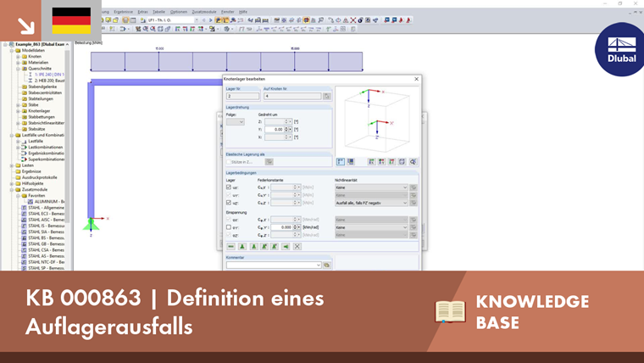Close the Knotenlager bearbeiten dialog
This screenshot has width=644, height=363.
(416, 79)
